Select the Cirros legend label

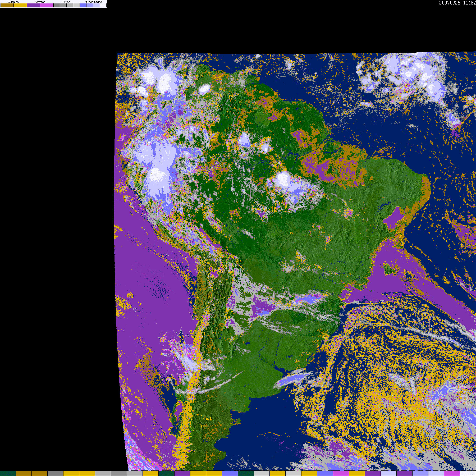[x=66, y=2]
